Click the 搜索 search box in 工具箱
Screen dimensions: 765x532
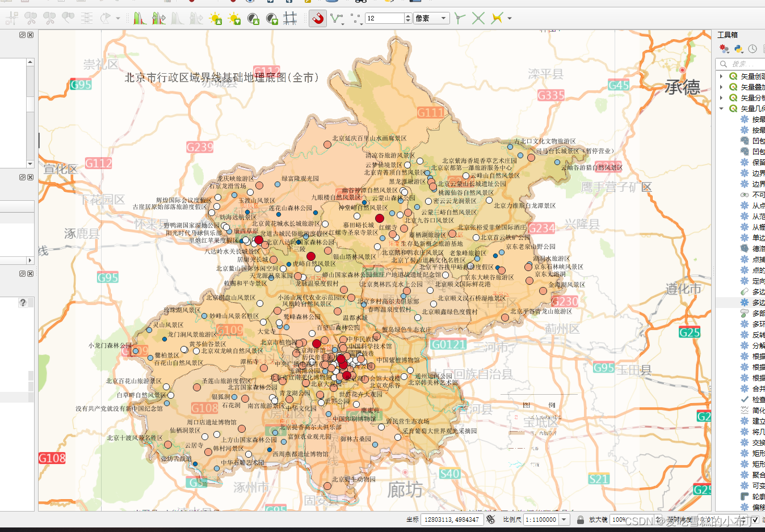[x=741, y=64]
